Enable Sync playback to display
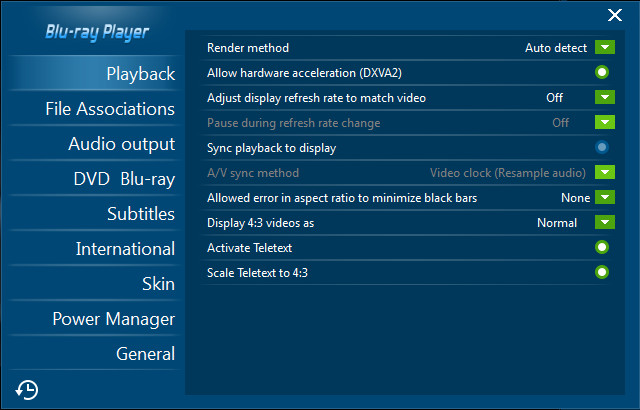This screenshot has height=410, width=640. point(602,147)
